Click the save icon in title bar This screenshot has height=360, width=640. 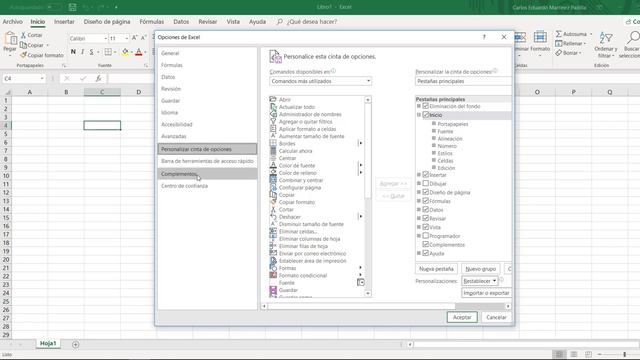[x=72, y=7]
